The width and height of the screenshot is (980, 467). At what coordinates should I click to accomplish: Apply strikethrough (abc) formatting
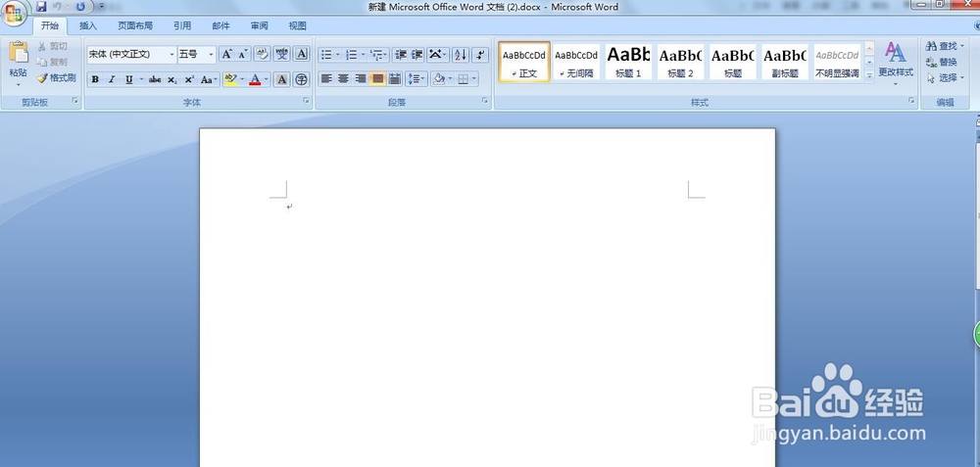tap(155, 79)
